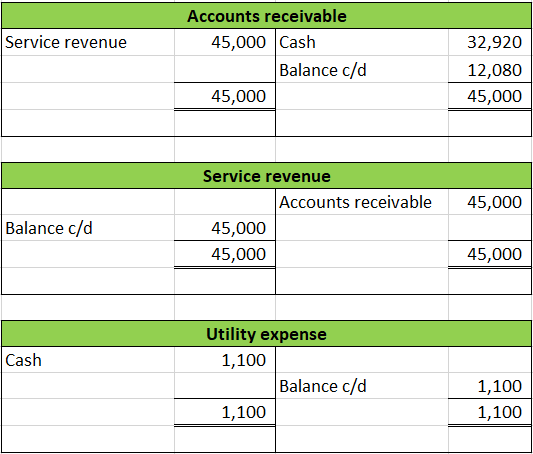Select Balance c/d in Utility expense table
This screenshot has width=533, height=454.
click(323, 386)
